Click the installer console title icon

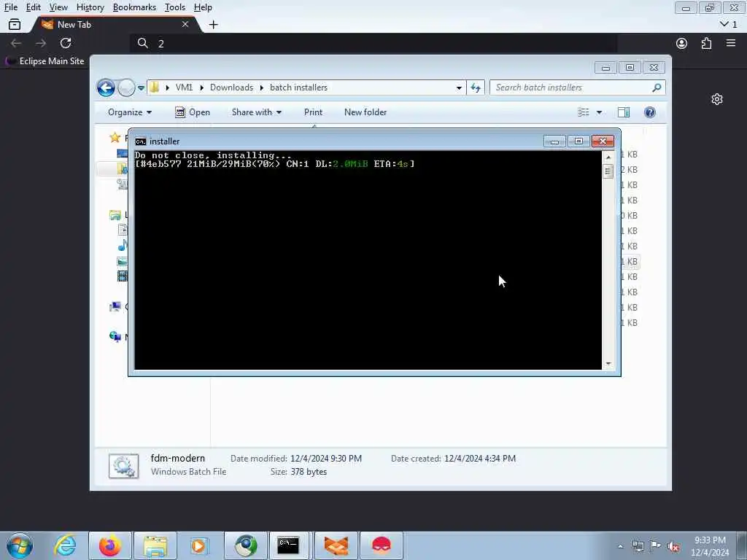(x=141, y=141)
